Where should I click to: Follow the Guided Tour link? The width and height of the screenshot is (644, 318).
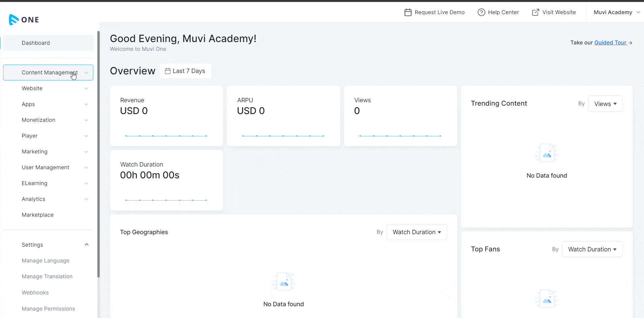pyautogui.click(x=610, y=43)
